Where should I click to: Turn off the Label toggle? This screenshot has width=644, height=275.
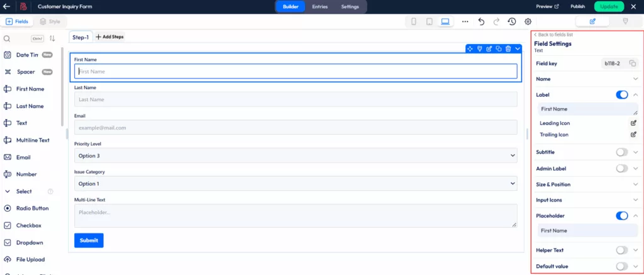click(x=621, y=95)
